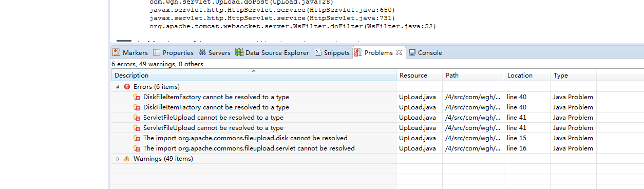This screenshot has width=644, height=189.
Task: Switch to the Markers tab
Action: 130,52
